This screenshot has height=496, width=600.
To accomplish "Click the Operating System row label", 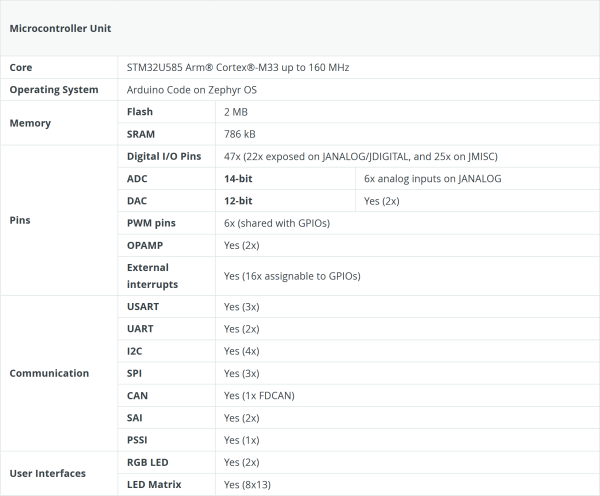I will pos(54,90).
